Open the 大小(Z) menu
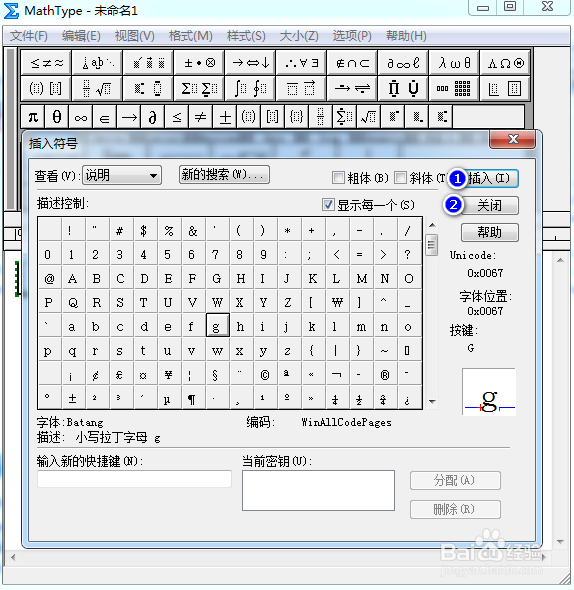Screen dimensions: 574x590 pyautogui.click(x=299, y=36)
